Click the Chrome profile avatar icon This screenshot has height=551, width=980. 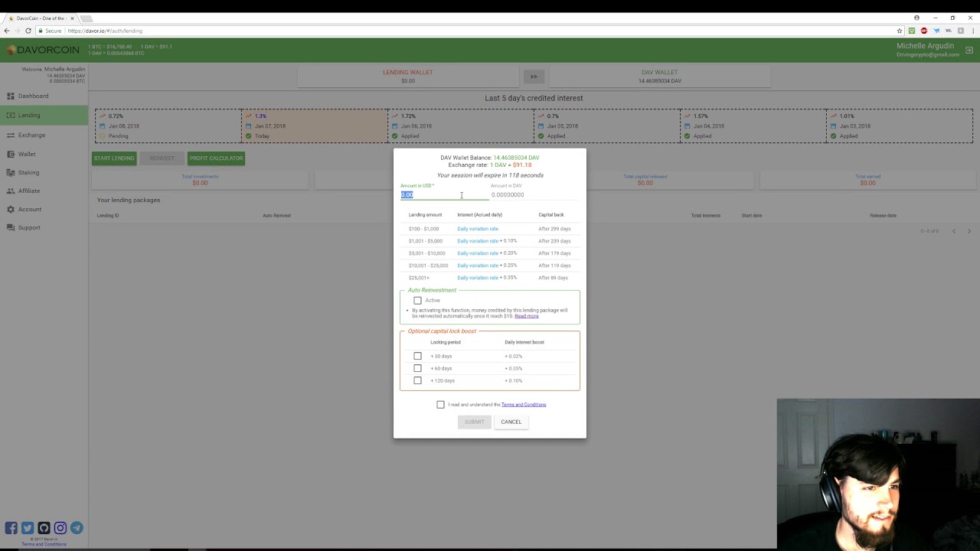click(x=916, y=18)
